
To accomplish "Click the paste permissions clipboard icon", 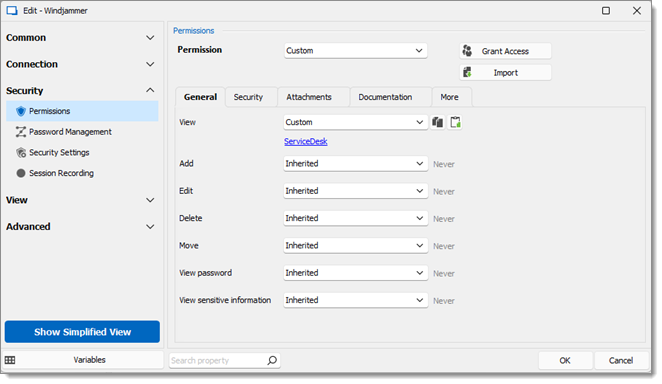I will [455, 122].
